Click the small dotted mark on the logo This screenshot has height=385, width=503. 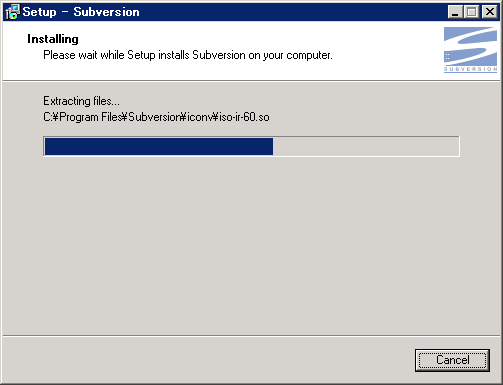click(x=447, y=57)
